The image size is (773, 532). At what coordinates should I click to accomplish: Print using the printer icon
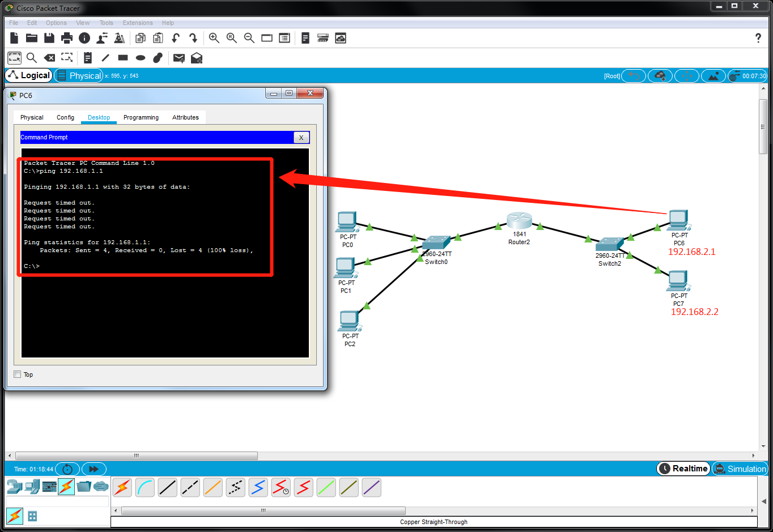pyautogui.click(x=67, y=38)
